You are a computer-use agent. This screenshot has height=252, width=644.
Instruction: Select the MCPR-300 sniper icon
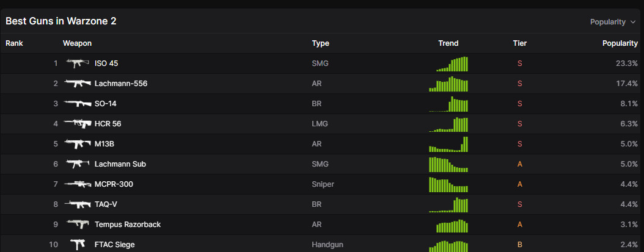[x=78, y=184]
